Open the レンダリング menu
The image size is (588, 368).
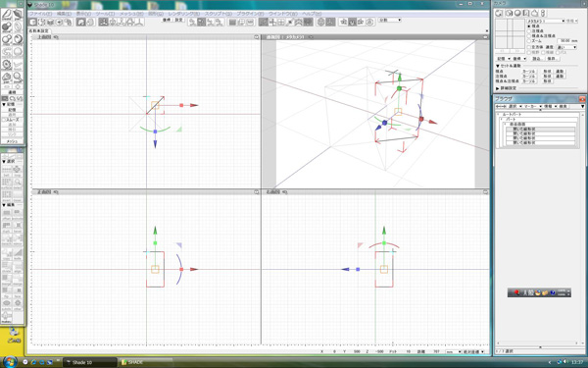pos(184,14)
